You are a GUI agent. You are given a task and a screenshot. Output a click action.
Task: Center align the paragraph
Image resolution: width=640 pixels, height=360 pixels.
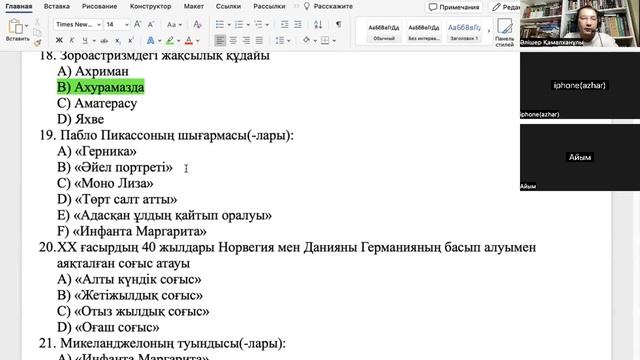tap(233, 40)
